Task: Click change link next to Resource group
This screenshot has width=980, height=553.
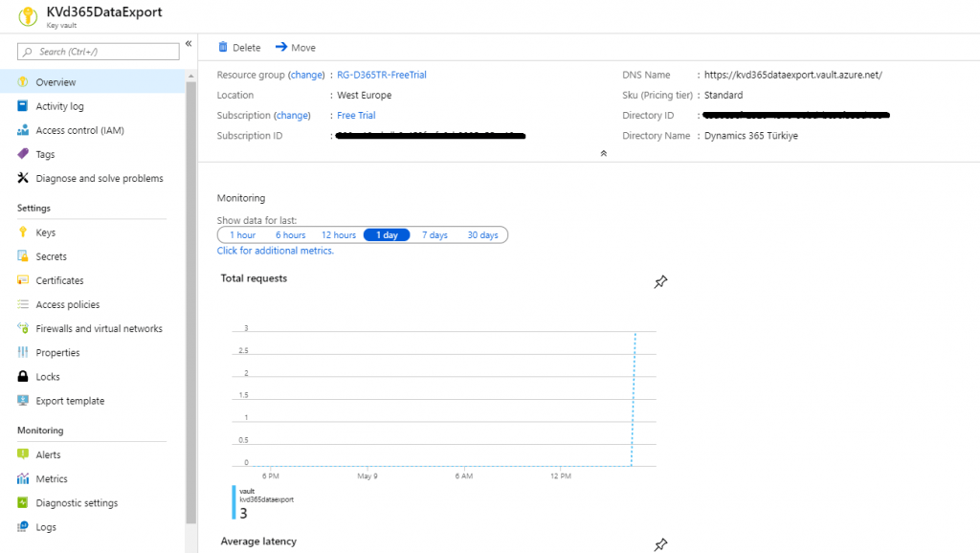Action: coord(306,75)
